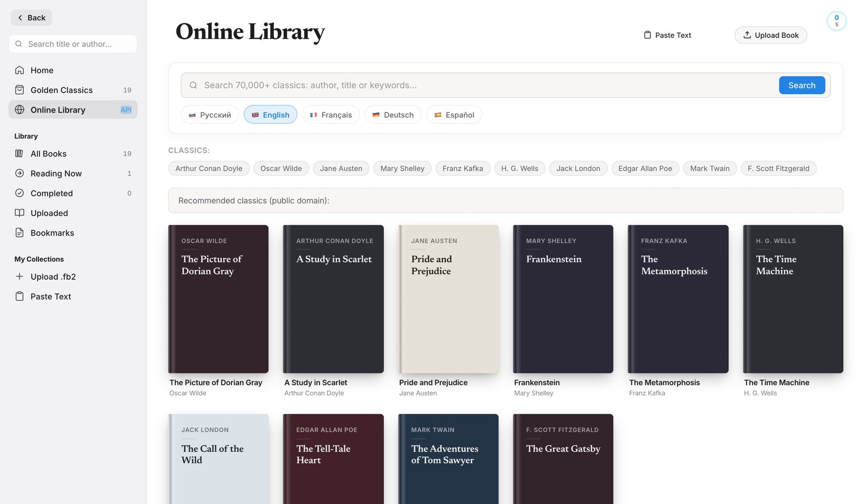Select Русский language filter
Image resolution: width=865 pixels, height=504 pixels.
210,115
